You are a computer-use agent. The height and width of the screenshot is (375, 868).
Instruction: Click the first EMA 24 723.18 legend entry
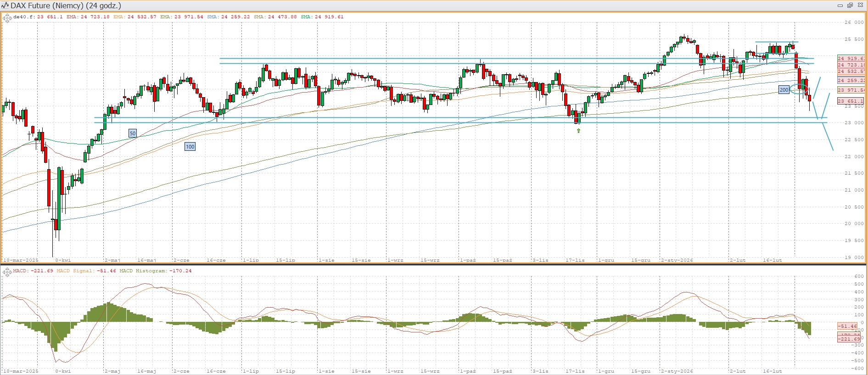pos(88,17)
